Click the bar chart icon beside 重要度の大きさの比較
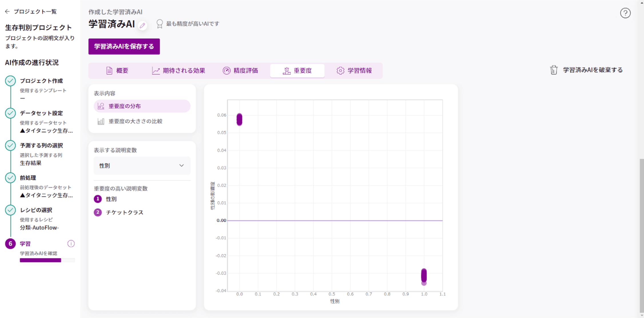The width and height of the screenshot is (644, 318). pos(101,121)
